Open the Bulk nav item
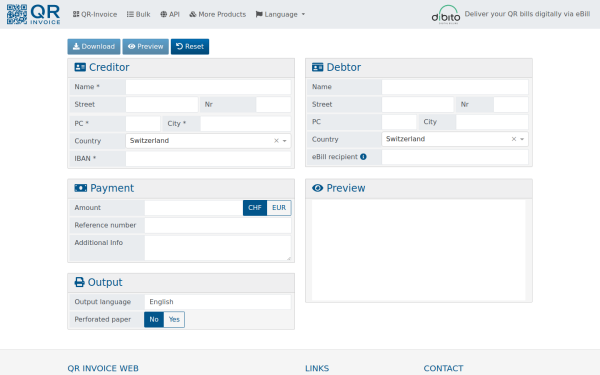The height and width of the screenshot is (375, 600). (x=139, y=15)
